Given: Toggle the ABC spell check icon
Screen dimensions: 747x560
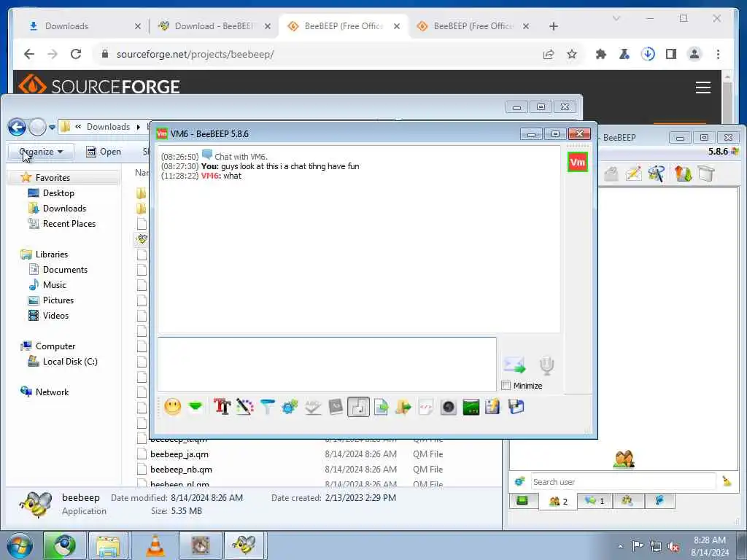Looking at the screenshot, I should click(312, 407).
